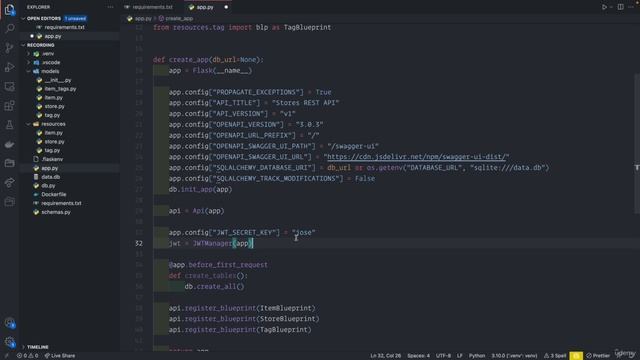Collapse the RECORDING workspace folder section
Screen dimensions: 640x360
click(40, 45)
